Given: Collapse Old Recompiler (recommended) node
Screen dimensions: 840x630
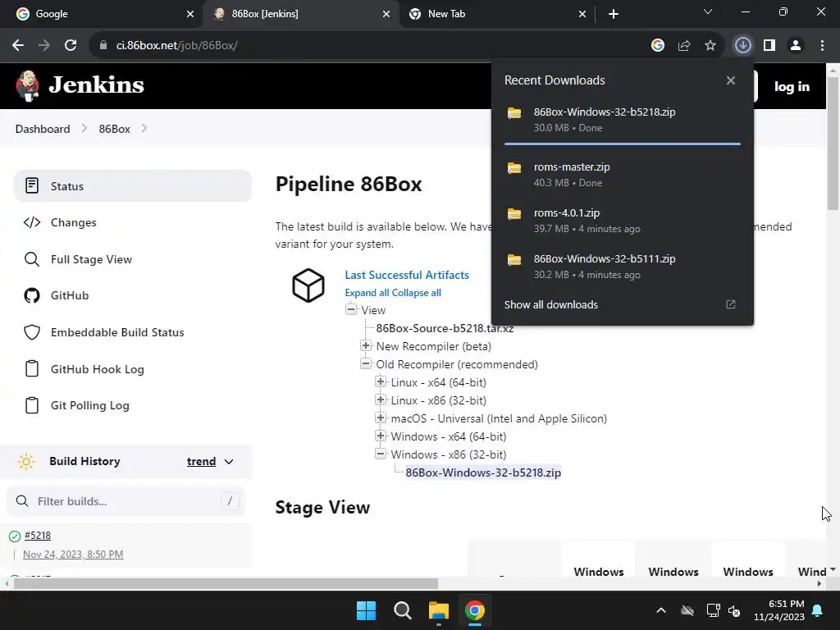Looking at the screenshot, I should tap(366, 363).
